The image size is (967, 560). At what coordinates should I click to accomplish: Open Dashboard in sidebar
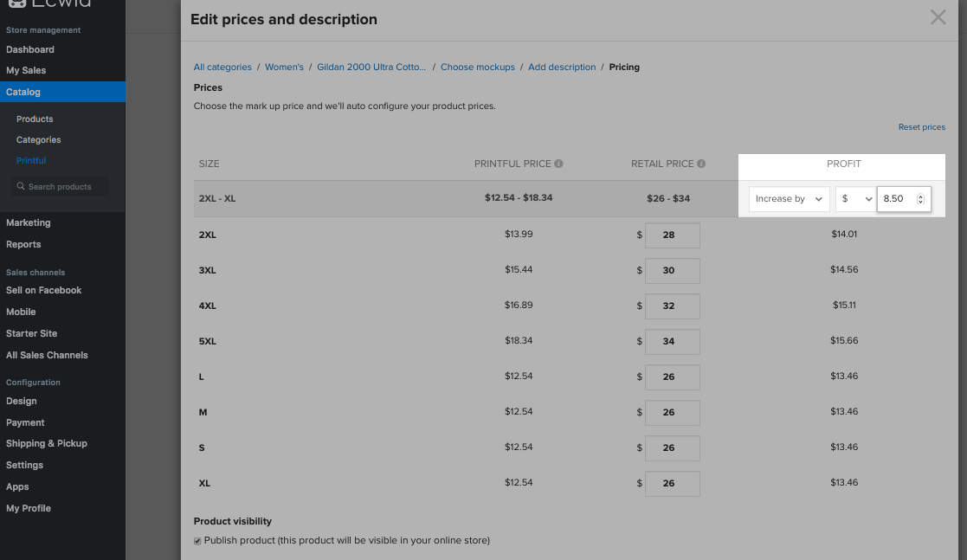click(x=30, y=49)
